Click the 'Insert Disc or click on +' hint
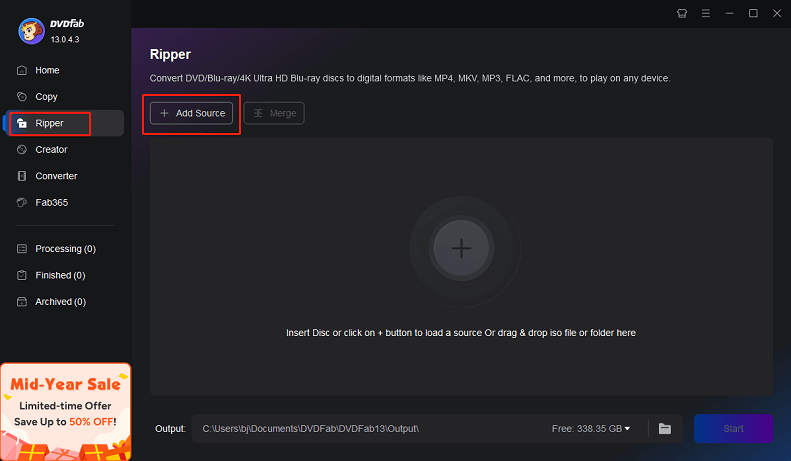 click(x=461, y=333)
